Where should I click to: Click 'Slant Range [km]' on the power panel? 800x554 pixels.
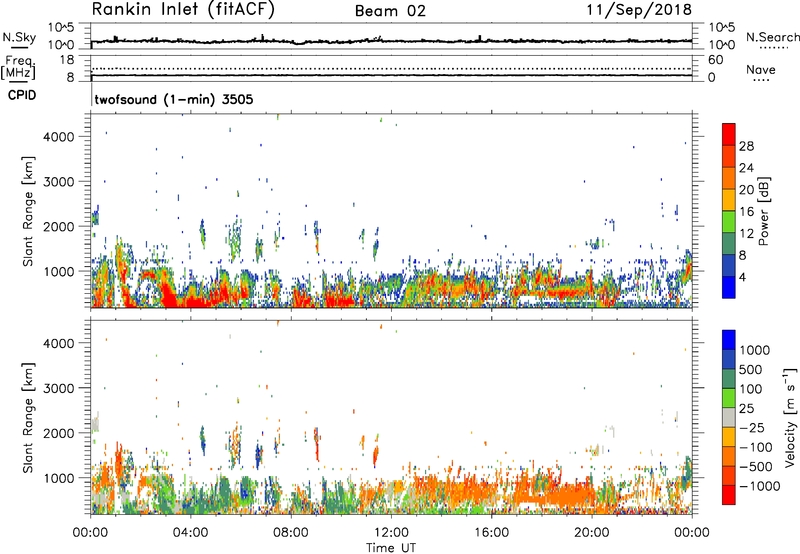[x=28, y=211]
